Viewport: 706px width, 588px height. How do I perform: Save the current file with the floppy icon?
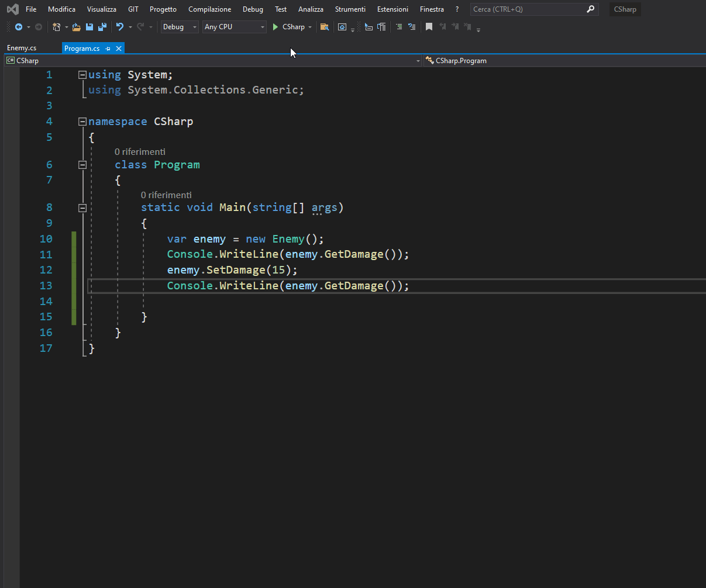tap(89, 27)
